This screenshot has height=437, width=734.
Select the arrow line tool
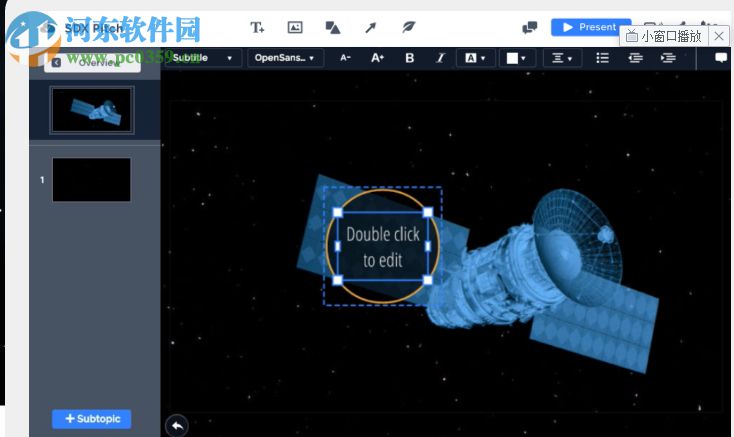click(371, 28)
